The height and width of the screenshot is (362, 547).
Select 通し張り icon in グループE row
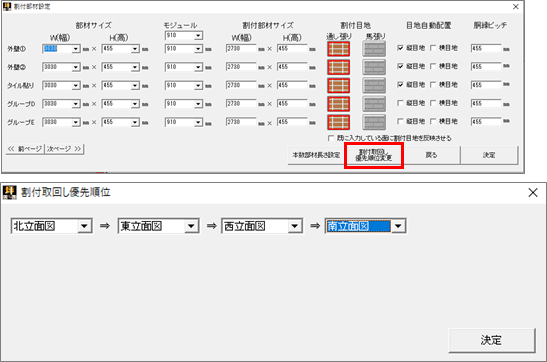tap(338, 122)
